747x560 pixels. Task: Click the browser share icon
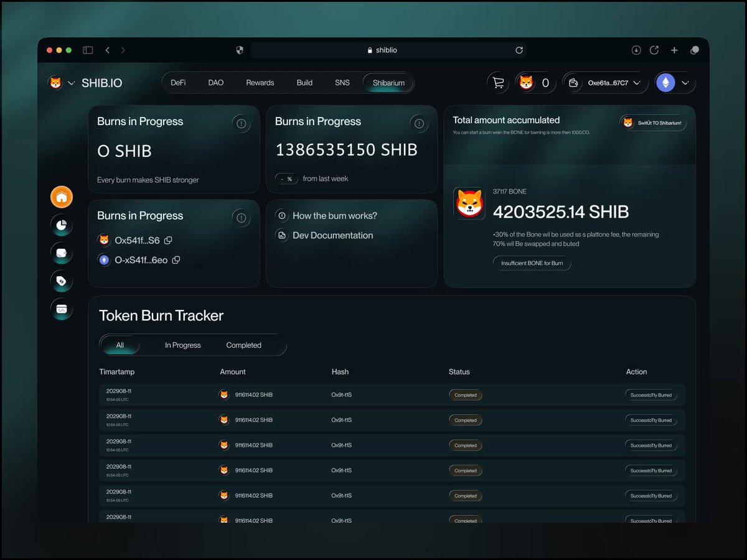(x=654, y=50)
